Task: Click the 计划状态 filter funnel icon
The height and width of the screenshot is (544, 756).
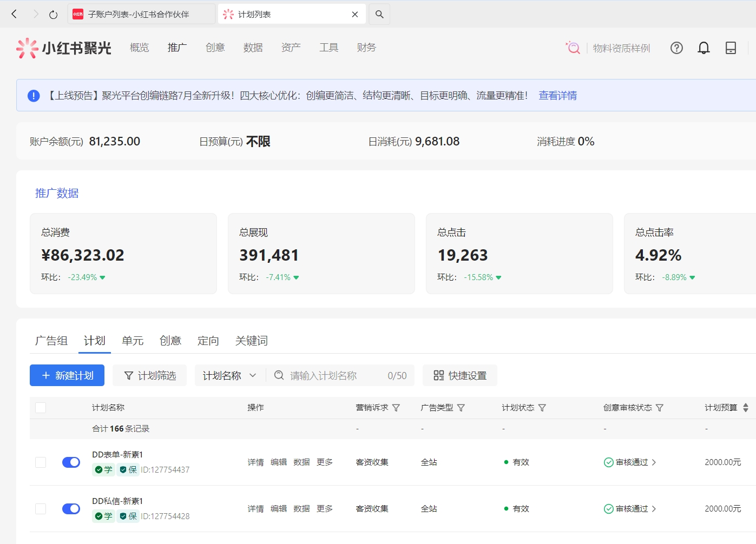Action: click(x=542, y=408)
